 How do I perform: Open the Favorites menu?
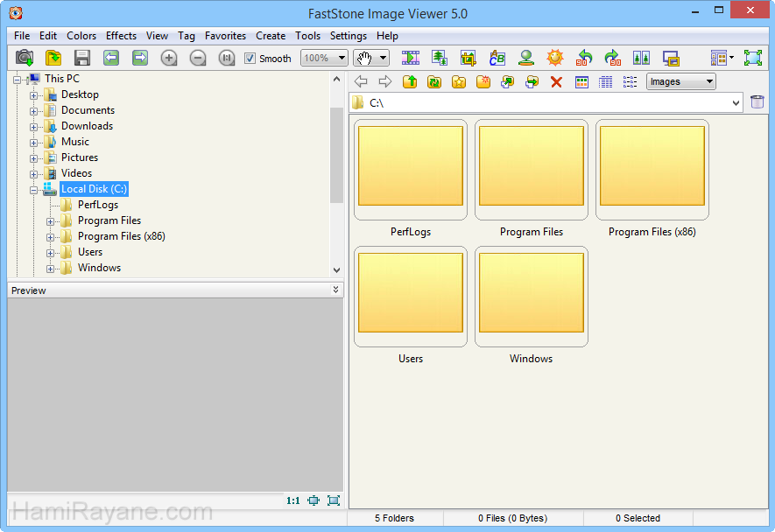point(225,36)
